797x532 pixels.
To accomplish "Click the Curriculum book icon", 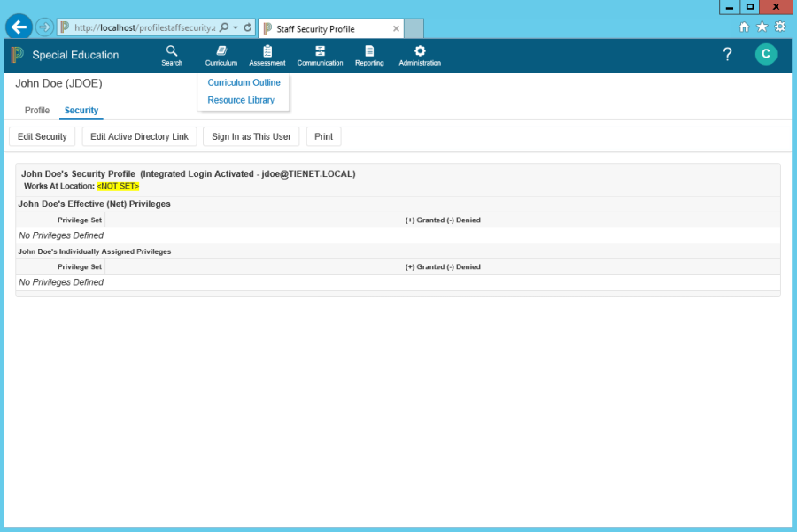I will coord(221,51).
